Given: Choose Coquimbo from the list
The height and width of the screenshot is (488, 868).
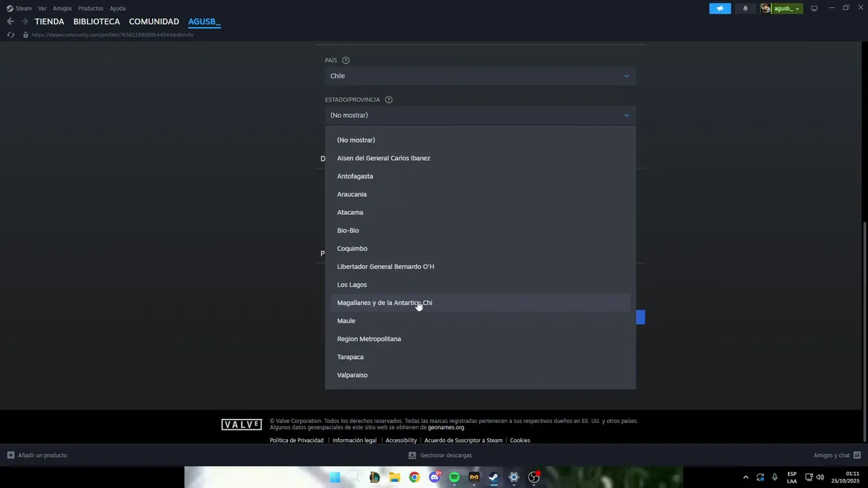Looking at the screenshot, I should (x=480, y=249).
